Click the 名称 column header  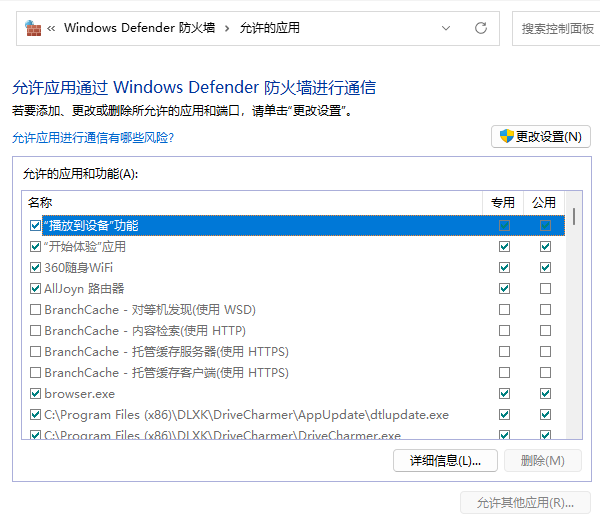250,202
